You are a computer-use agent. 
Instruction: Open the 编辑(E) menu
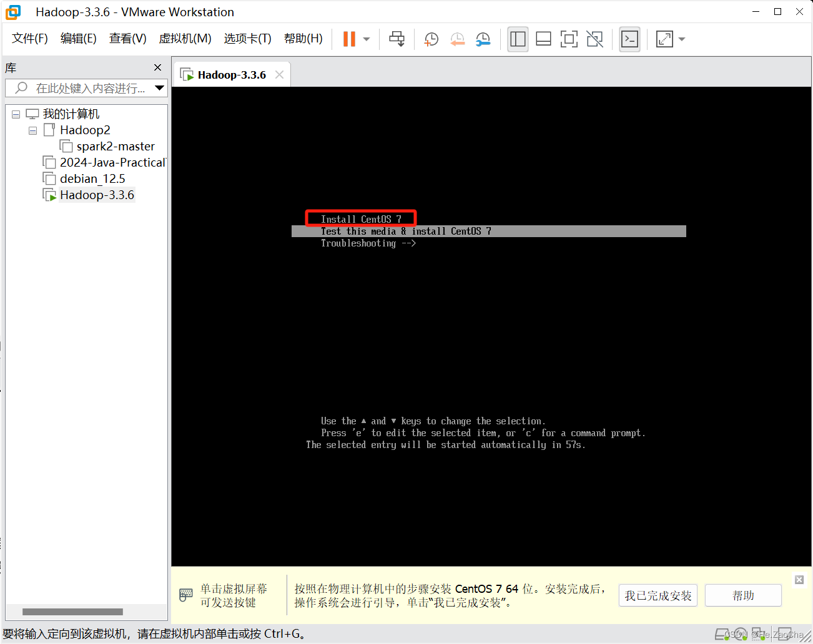coord(78,39)
